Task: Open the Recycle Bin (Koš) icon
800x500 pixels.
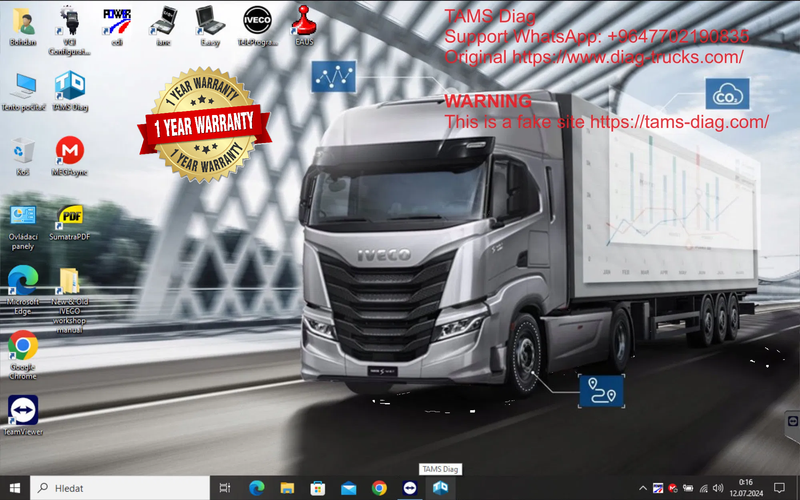Action: point(22,152)
